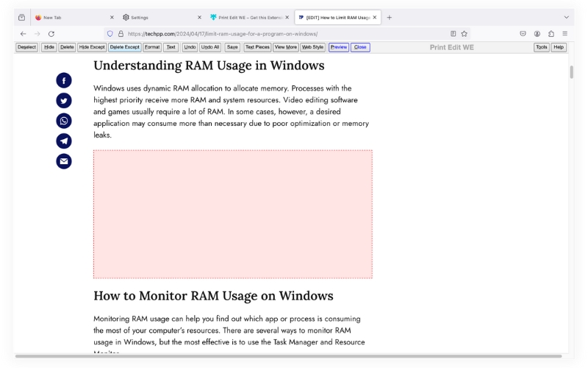Screen dimensions: 588x368
Task: Open extensions puzzle icon
Action: point(551,34)
